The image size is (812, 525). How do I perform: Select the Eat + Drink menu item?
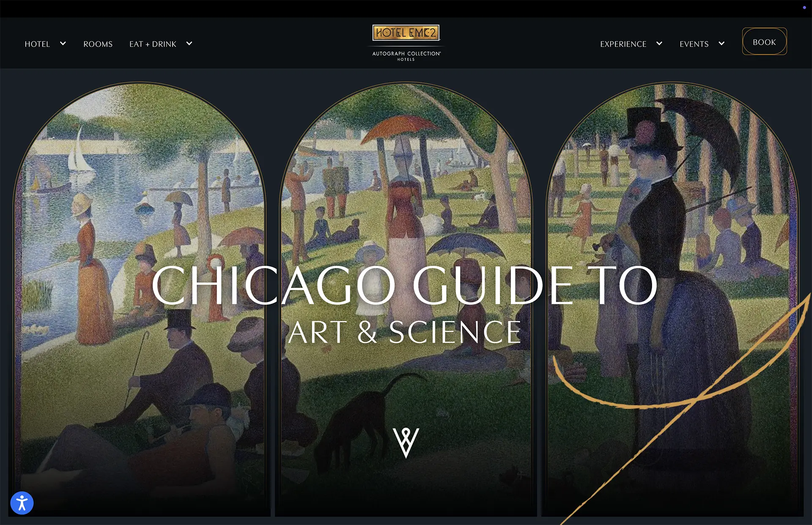[153, 44]
